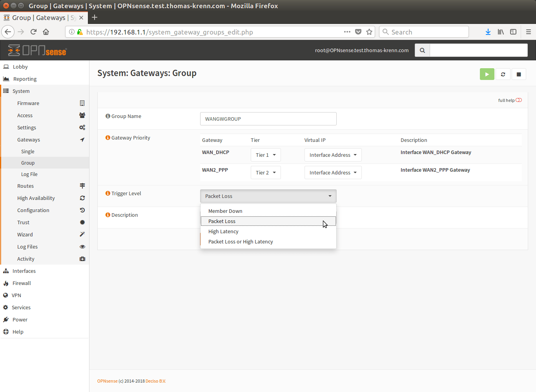This screenshot has width=536, height=392.
Task: Click the Group Name text field
Action: point(268,119)
